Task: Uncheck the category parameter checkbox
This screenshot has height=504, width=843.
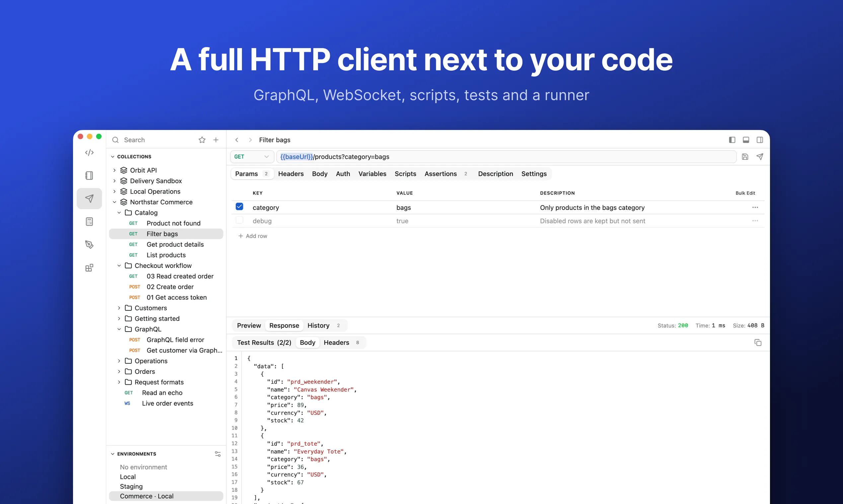Action: pyautogui.click(x=239, y=207)
